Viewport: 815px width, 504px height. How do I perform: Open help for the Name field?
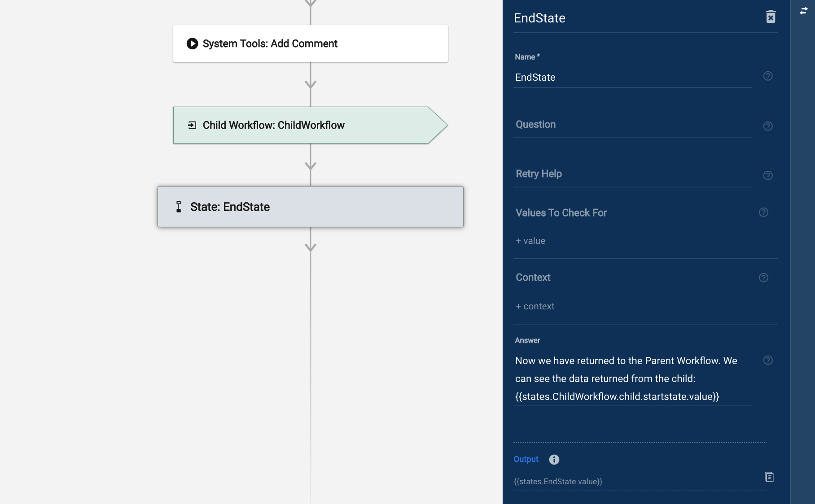[x=768, y=76]
